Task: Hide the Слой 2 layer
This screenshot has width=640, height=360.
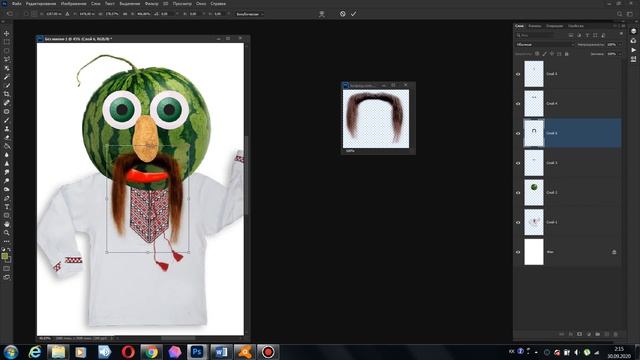Action: click(518, 193)
